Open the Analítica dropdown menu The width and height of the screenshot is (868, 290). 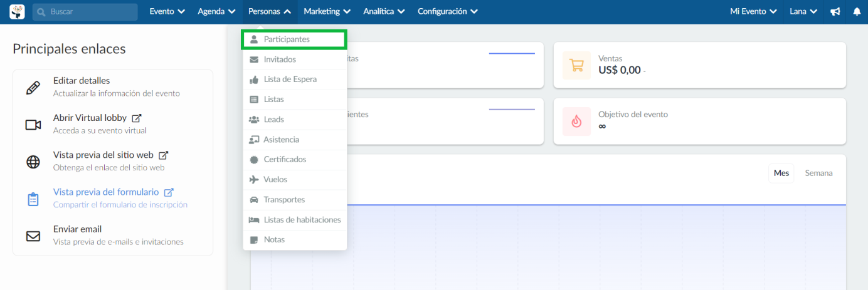(384, 11)
